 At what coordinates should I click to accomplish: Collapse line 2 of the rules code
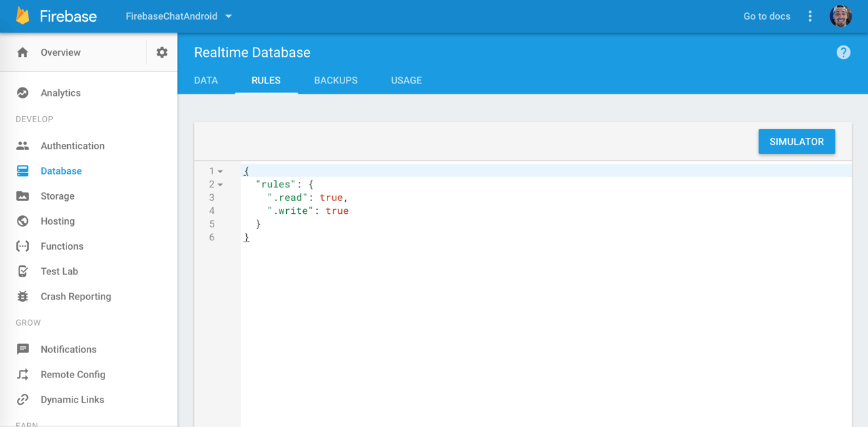220,184
